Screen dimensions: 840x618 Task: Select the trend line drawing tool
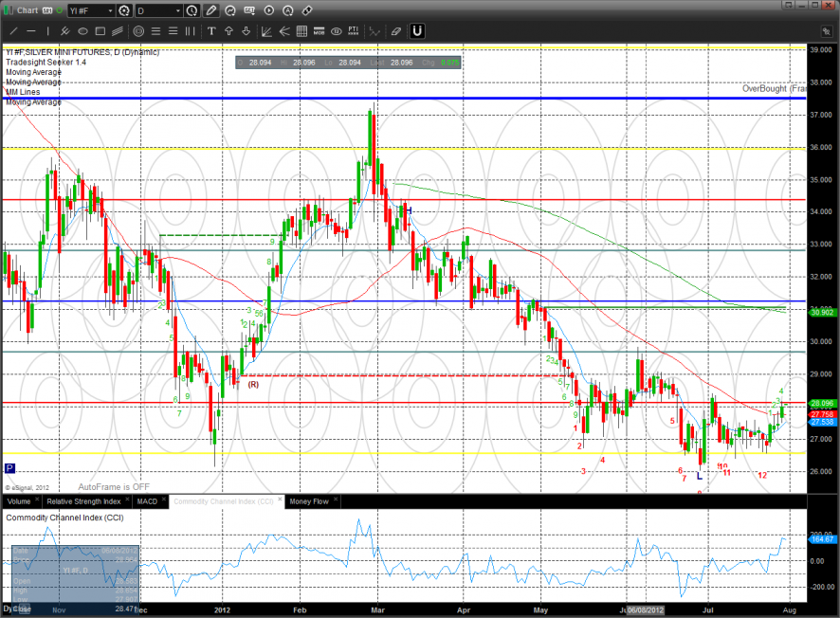click(14, 31)
